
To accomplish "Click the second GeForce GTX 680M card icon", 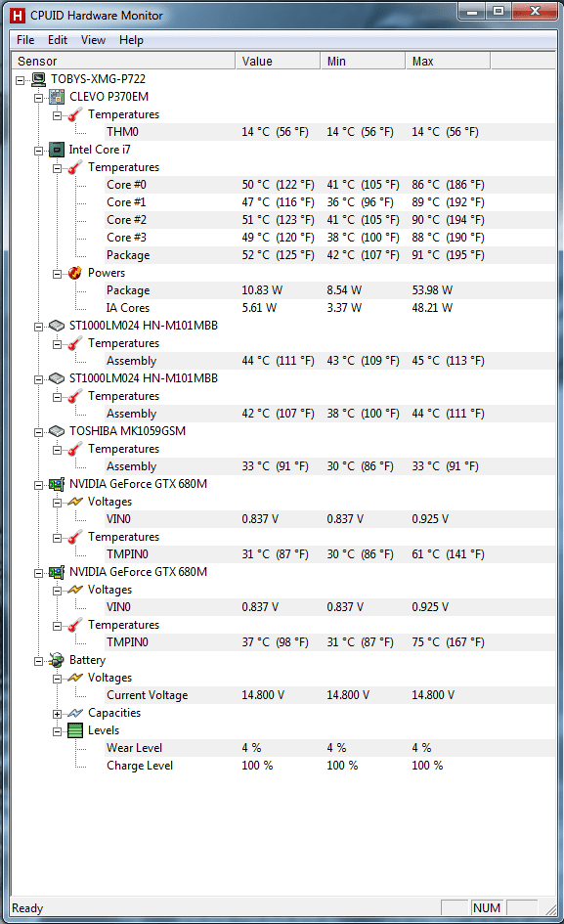I will pos(57,572).
